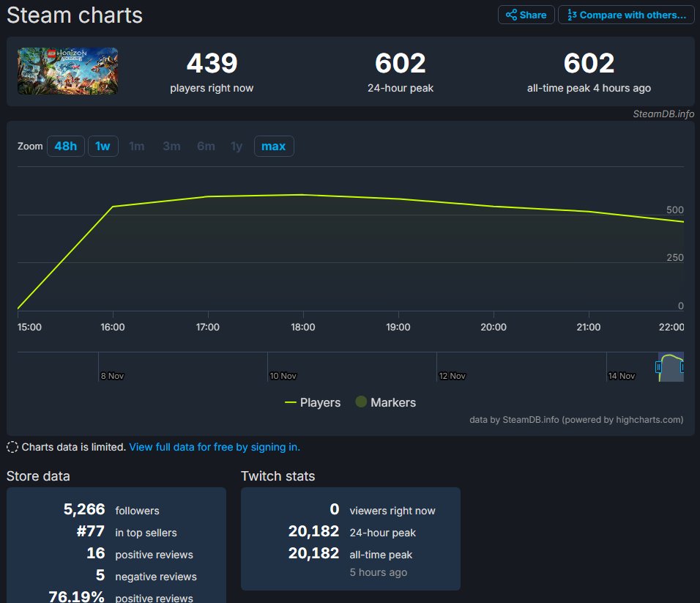This screenshot has height=603, width=700.
Task: Click the 5 negative reviews row
Action: pyautogui.click(x=146, y=575)
